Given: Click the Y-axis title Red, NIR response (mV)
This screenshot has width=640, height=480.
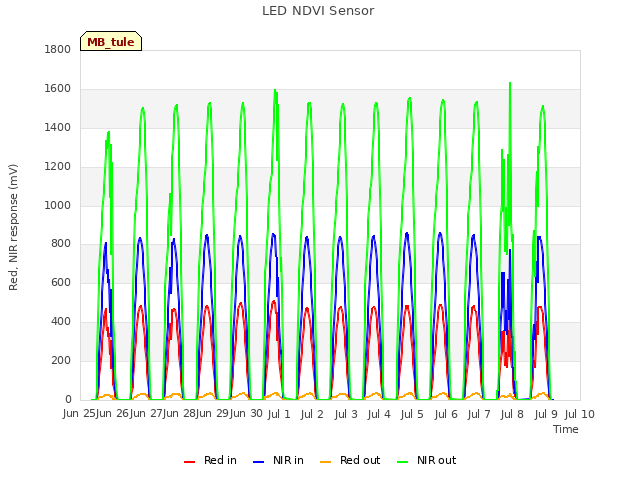Looking at the screenshot, I should coord(13,227).
